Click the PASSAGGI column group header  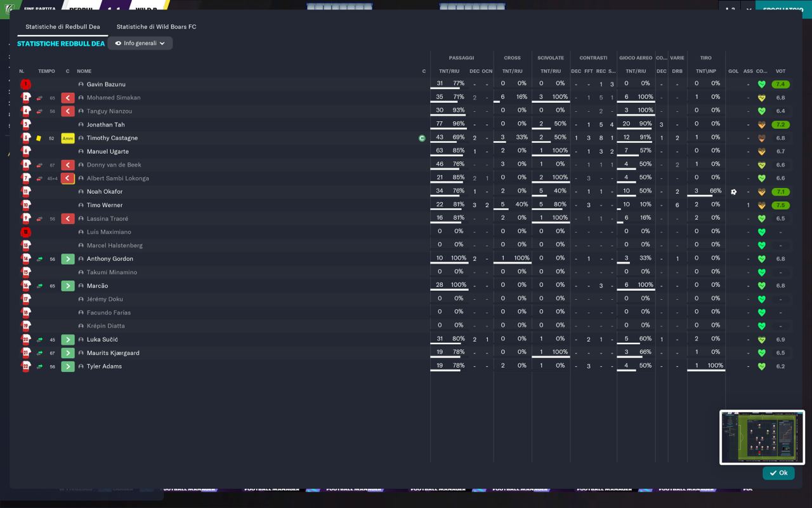(461, 58)
